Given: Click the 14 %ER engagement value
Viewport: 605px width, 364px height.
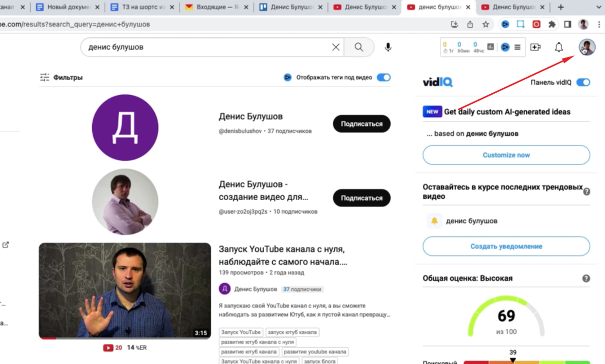Looking at the screenshot, I should (x=137, y=348).
